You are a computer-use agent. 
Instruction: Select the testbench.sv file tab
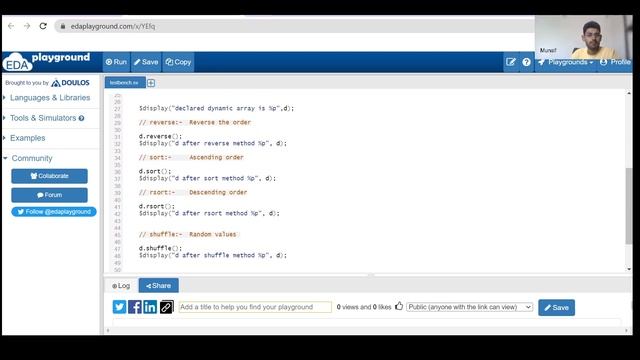coord(124,82)
